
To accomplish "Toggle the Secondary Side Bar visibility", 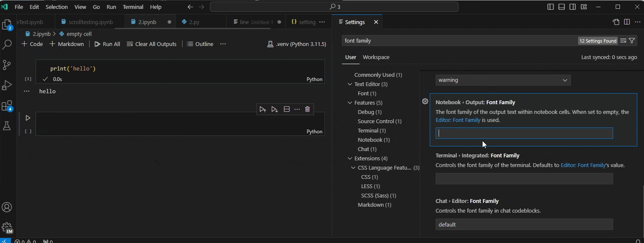I will pyautogui.click(x=573, y=7).
